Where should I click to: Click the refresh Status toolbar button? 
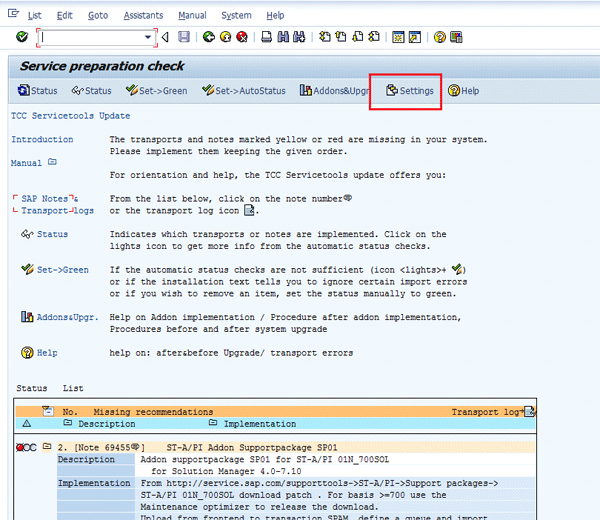coord(37,91)
